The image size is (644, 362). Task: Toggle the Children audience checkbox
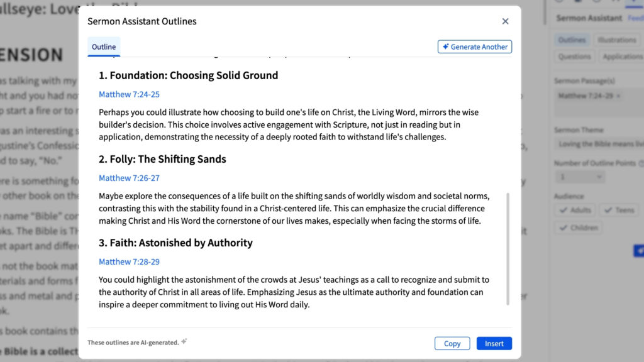pyautogui.click(x=578, y=228)
